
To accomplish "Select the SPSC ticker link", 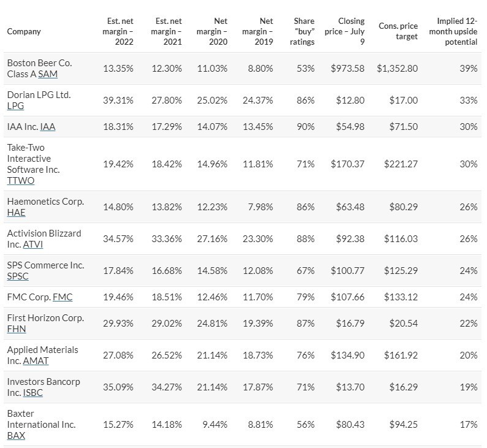I will (x=18, y=276).
